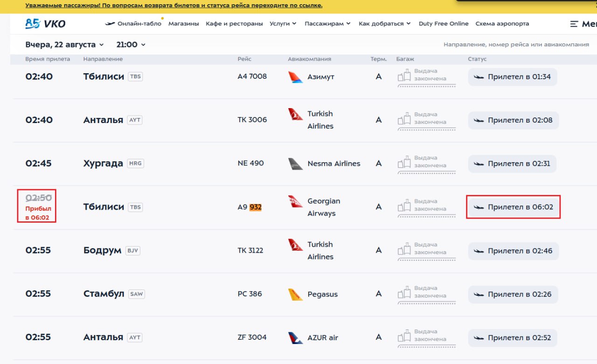Click the AZUR air logo icon
Screen dimensions: 597x364
295,338
